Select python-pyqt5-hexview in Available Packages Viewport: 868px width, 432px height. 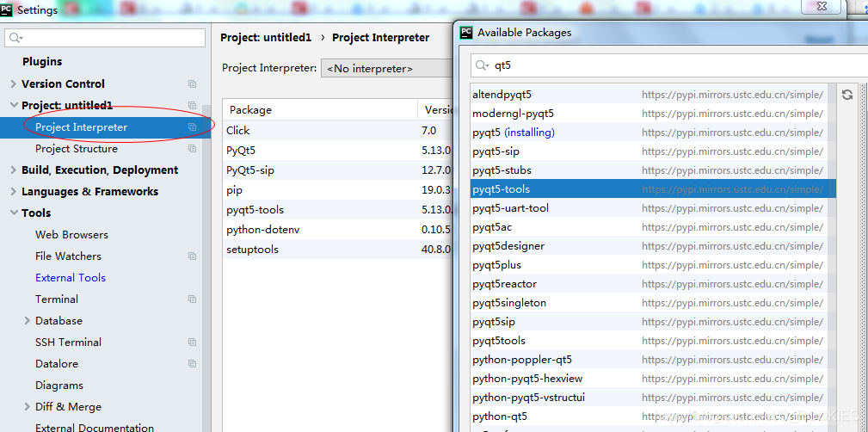[649, 379]
